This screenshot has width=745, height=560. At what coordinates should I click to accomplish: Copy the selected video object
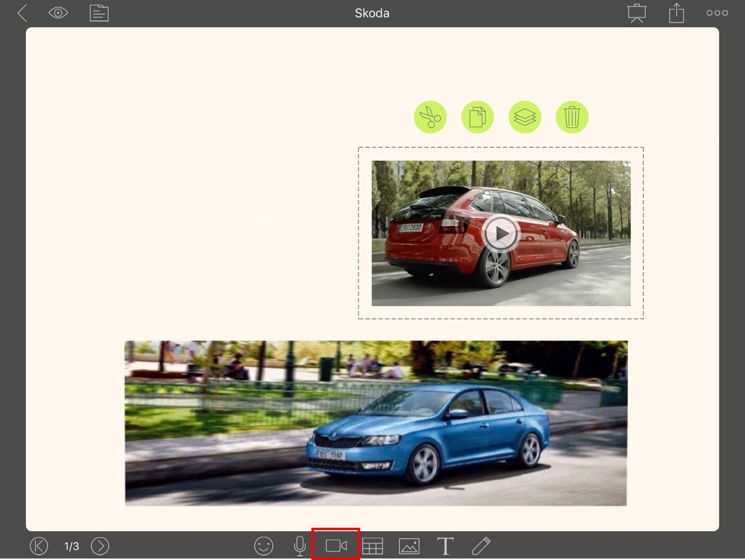coord(477,117)
